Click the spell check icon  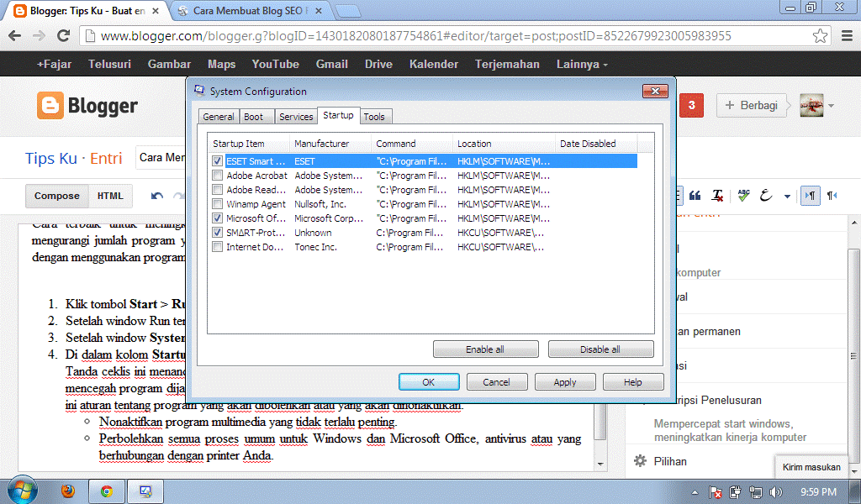click(x=743, y=195)
